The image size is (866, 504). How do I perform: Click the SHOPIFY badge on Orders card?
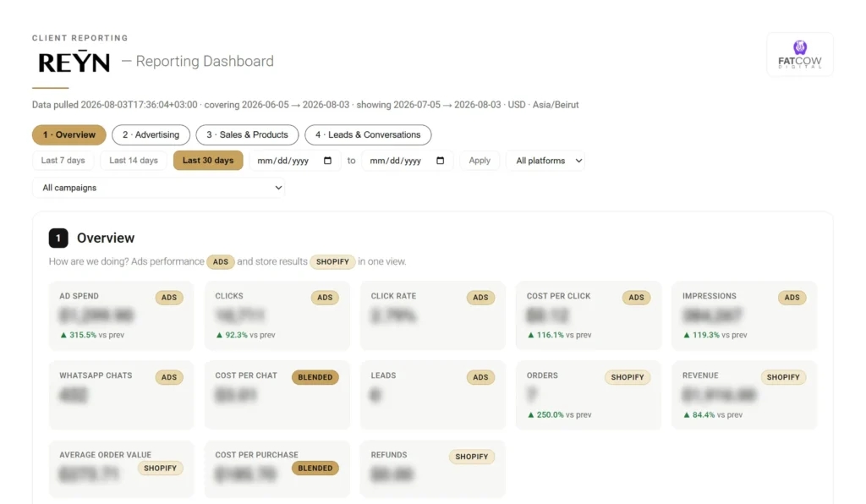click(x=628, y=377)
